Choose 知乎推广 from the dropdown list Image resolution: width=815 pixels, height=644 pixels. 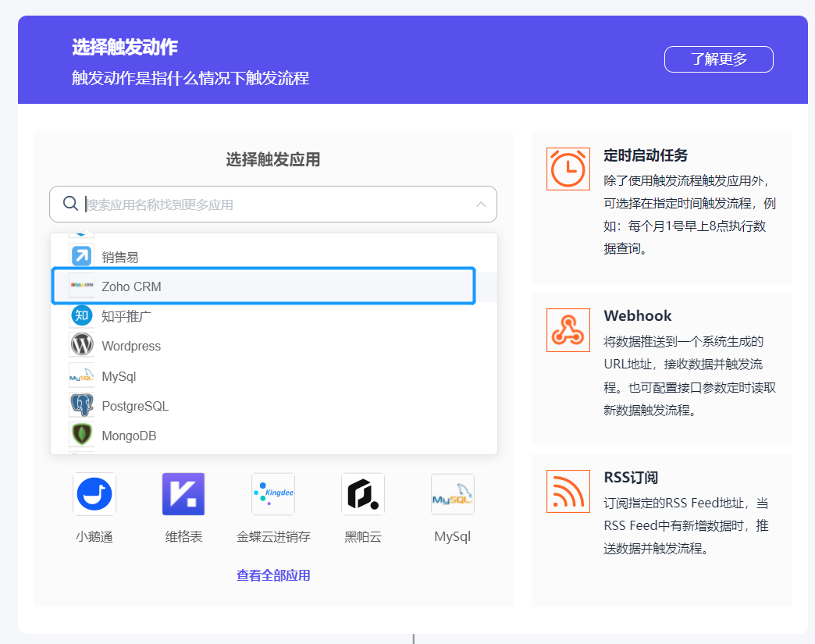tap(274, 316)
